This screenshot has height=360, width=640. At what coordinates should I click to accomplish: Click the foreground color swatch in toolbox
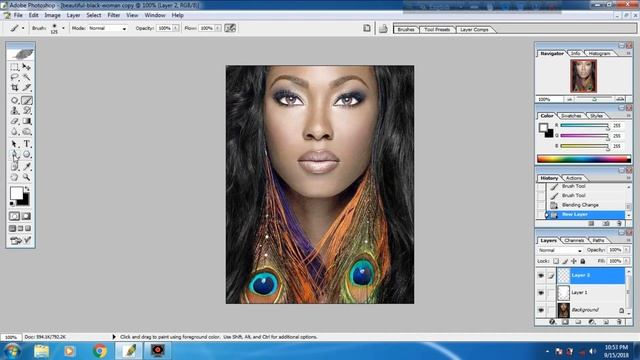click(16, 193)
